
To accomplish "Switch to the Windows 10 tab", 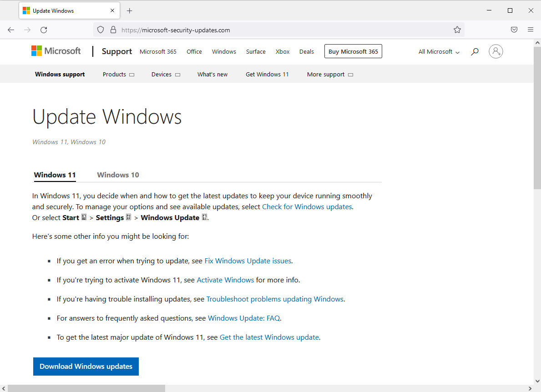I will (x=118, y=175).
